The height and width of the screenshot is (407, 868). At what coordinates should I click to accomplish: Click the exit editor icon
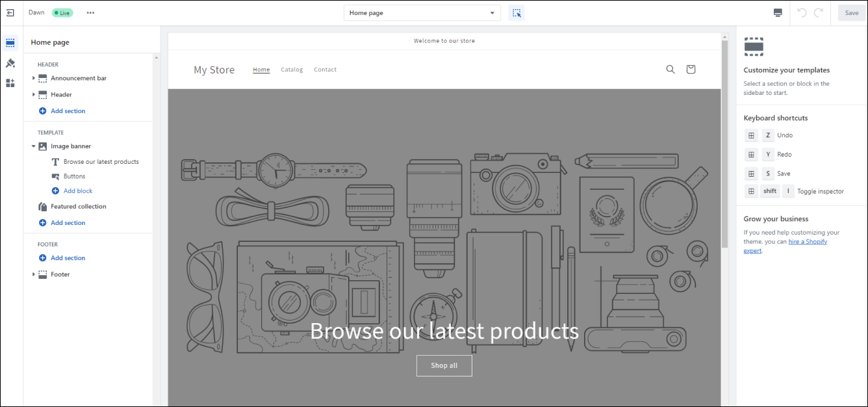[10, 13]
